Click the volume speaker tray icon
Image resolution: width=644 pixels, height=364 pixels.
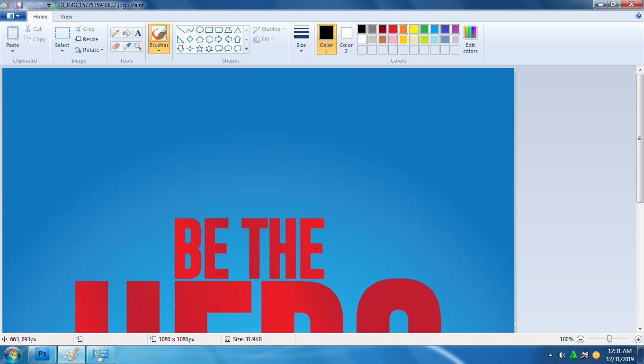(562, 355)
